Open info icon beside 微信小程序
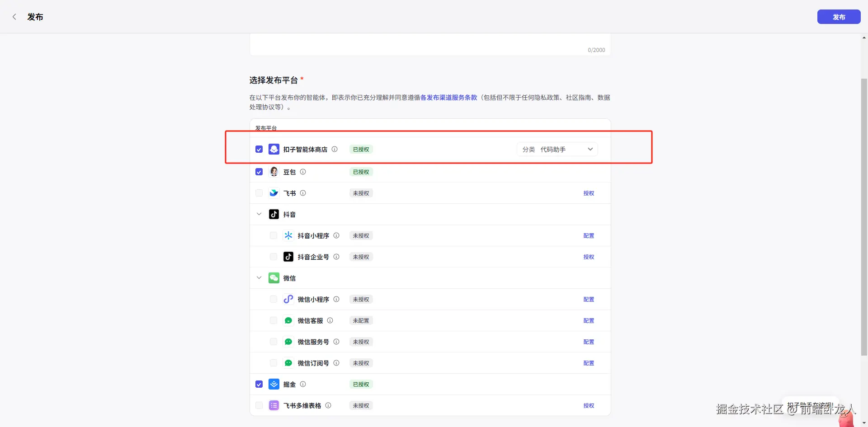 (336, 299)
